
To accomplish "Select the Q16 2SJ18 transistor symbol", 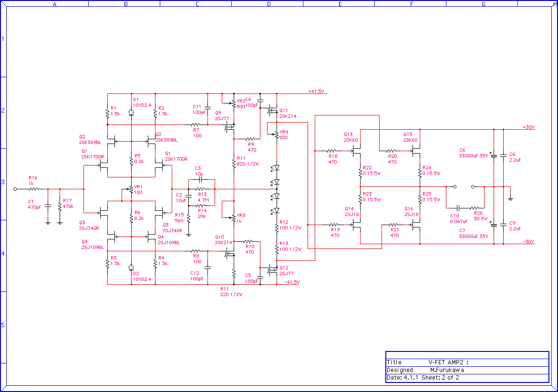I will tap(416, 224).
